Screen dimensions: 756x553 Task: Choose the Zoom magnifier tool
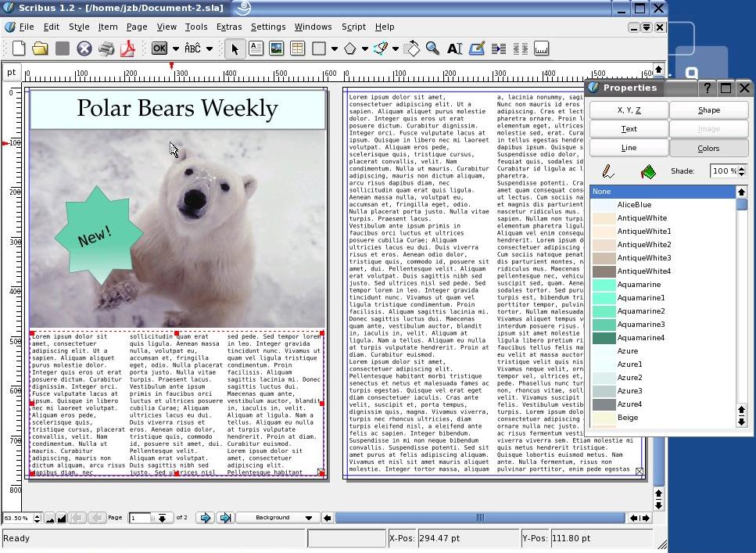432,48
